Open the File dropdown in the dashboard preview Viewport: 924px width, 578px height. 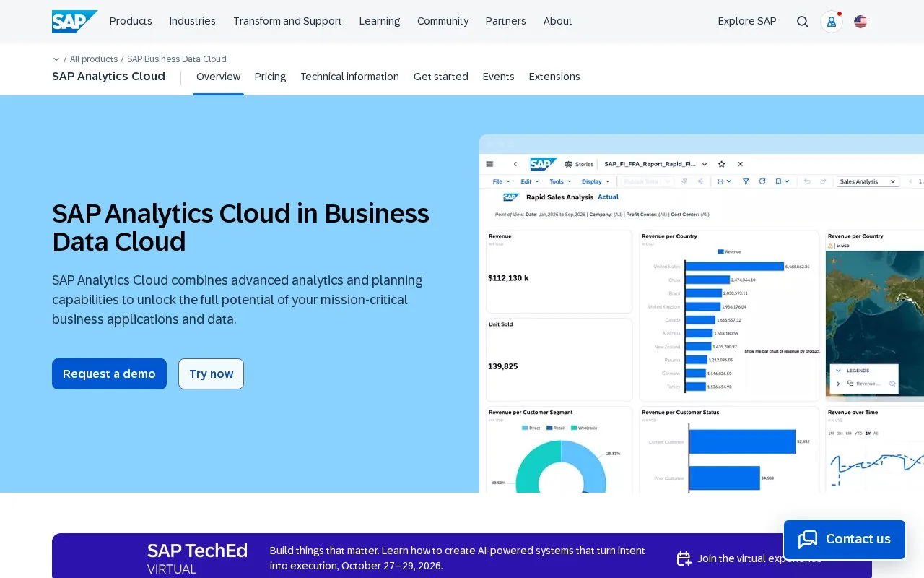[501, 181]
